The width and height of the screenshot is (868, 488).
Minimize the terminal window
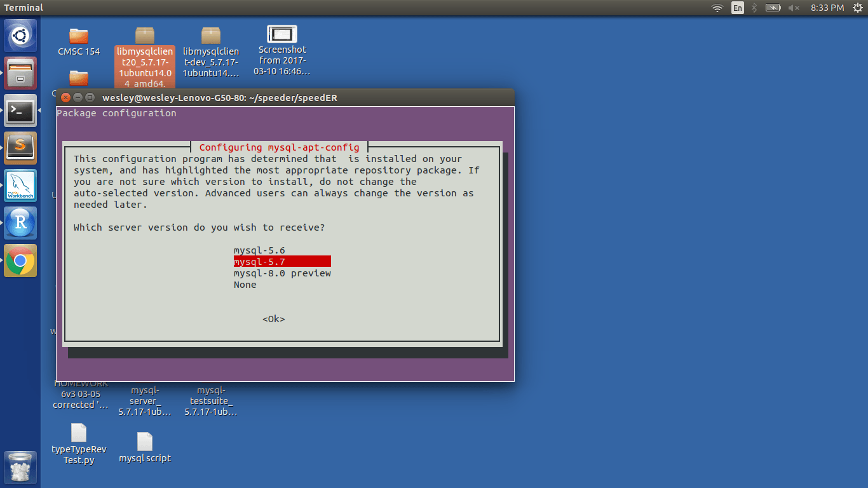click(x=78, y=98)
